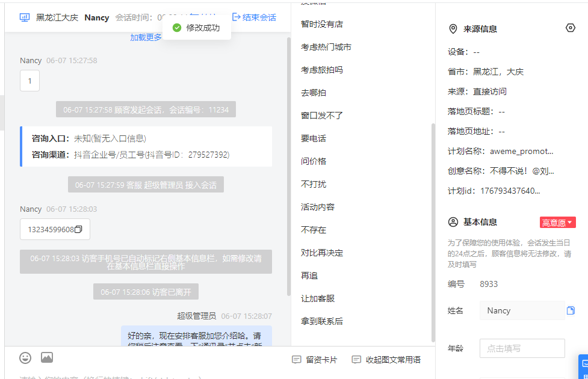This screenshot has height=379, width=588.
Task: Click the monitor device icon beside 黑龙江大庆
Action: point(25,17)
